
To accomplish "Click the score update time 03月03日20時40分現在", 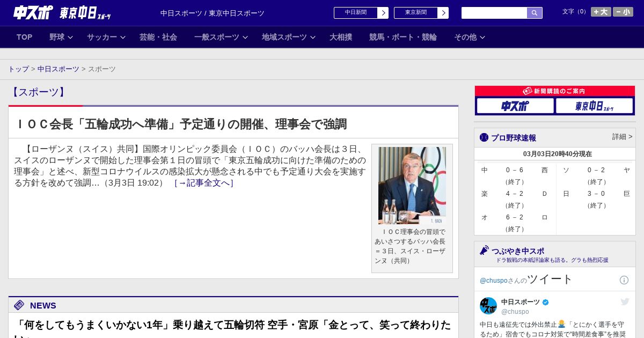I will pos(558,154).
